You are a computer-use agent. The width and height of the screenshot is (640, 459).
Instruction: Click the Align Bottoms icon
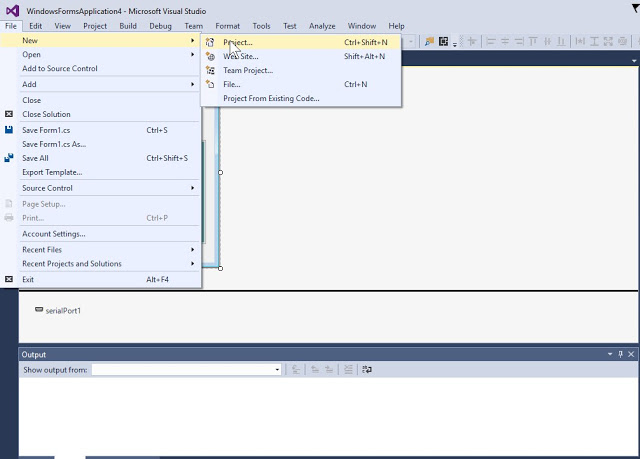(561, 41)
